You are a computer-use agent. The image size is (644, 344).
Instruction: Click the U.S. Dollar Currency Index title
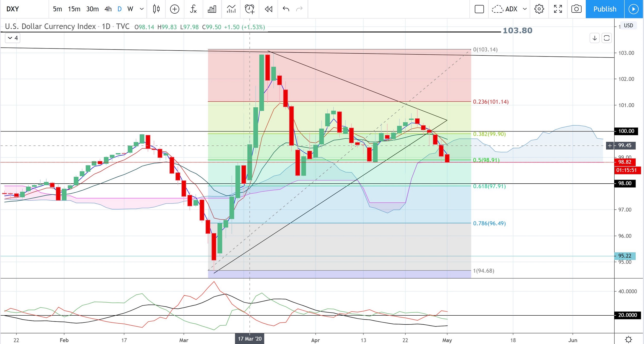point(50,27)
